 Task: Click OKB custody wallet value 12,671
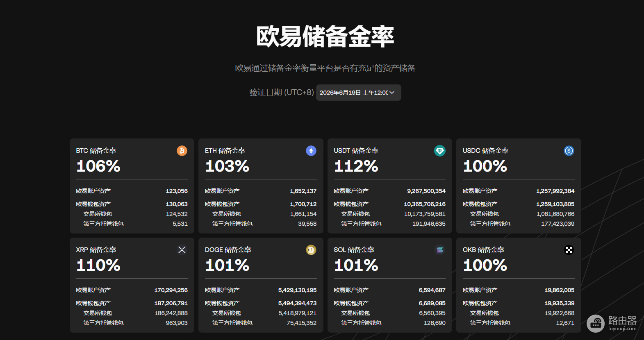(565, 323)
